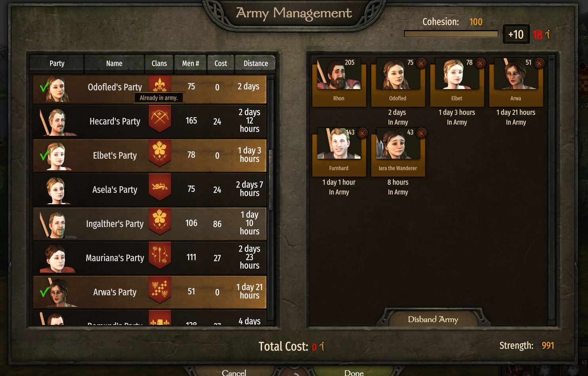Click Ingalther's clan flower banner
588x376 pixels.
coord(160,221)
